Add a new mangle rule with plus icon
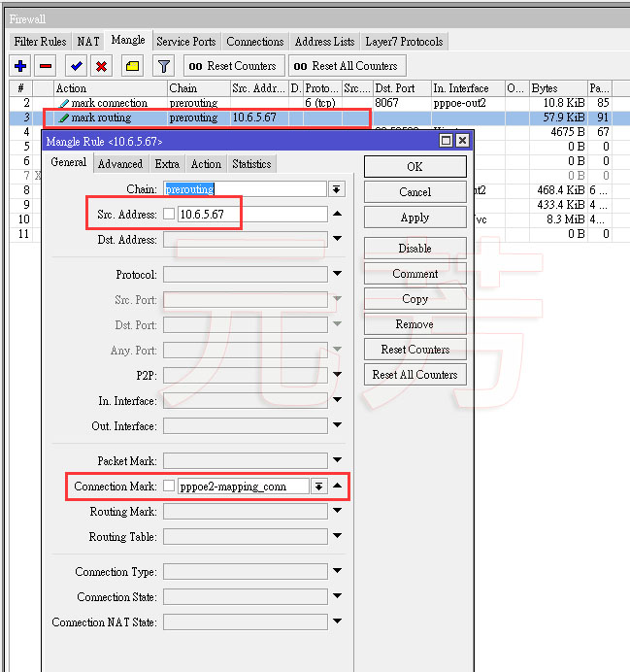This screenshot has height=672, width=630. click(x=20, y=66)
